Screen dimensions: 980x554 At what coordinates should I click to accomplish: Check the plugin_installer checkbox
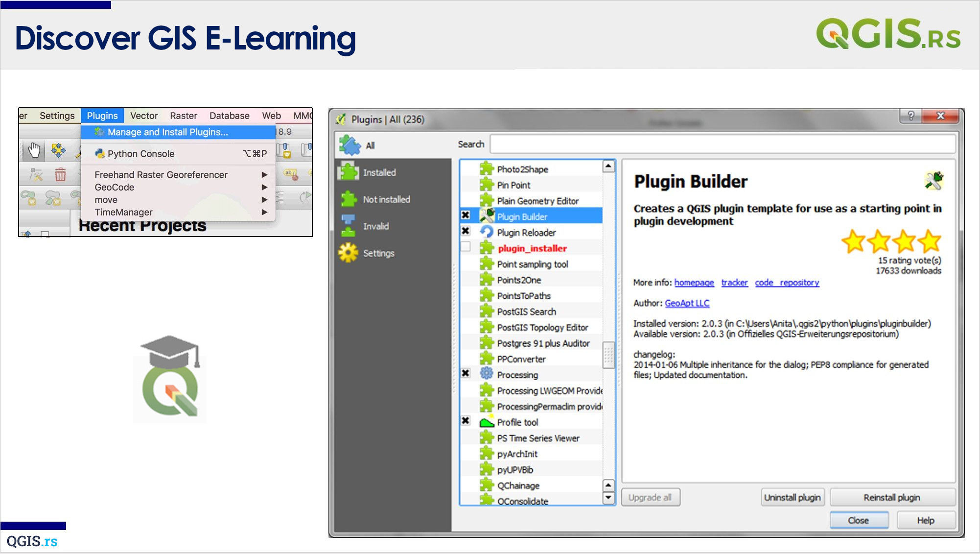click(466, 246)
